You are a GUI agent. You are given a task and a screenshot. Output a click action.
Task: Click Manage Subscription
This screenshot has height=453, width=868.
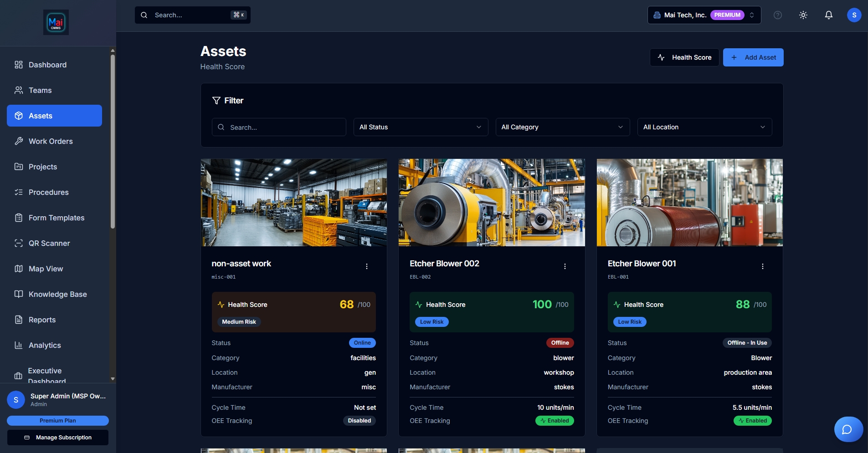pos(58,438)
